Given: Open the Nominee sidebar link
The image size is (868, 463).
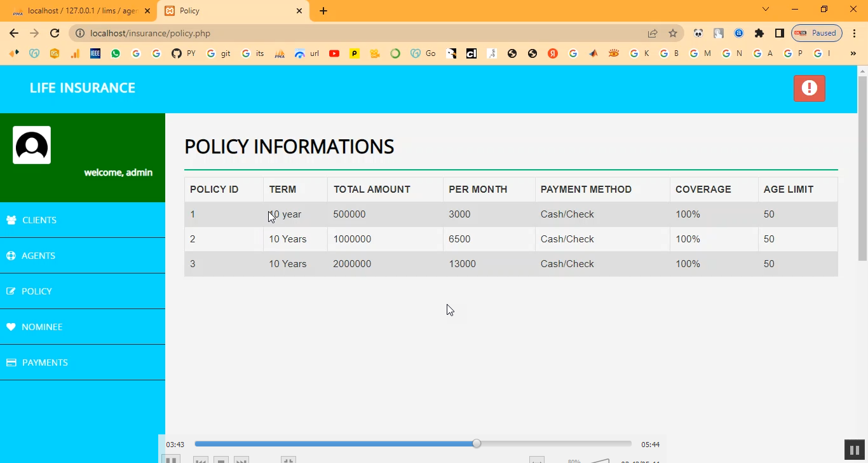Looking at the screenshot, I should [42, 327].
